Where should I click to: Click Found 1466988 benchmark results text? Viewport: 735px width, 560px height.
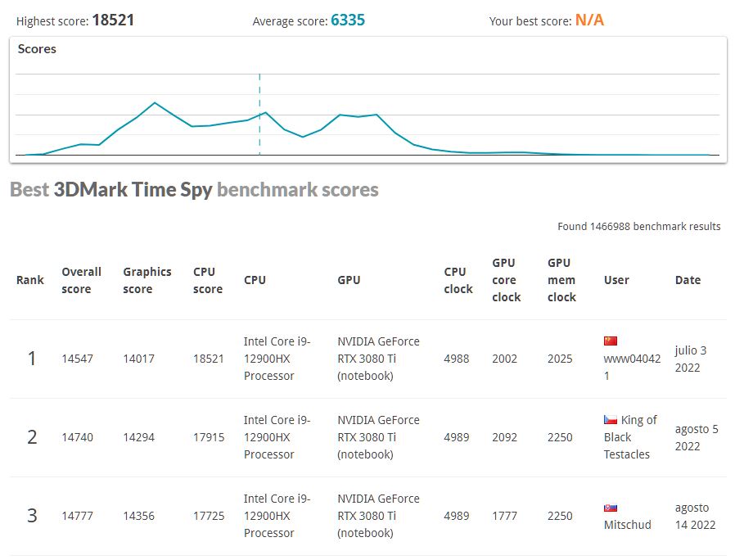[x=639, y=227]
